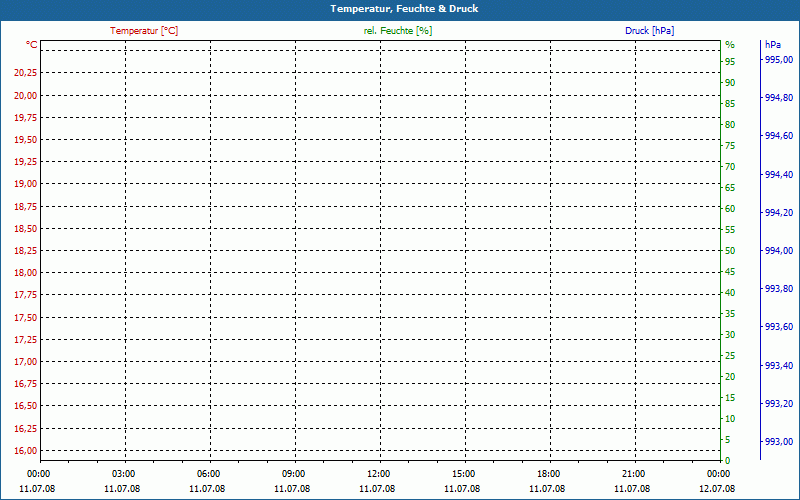The width and height of the screenshot is (800, 500).
Task: Click the date label 12.07.08
Action: (717, 489)
